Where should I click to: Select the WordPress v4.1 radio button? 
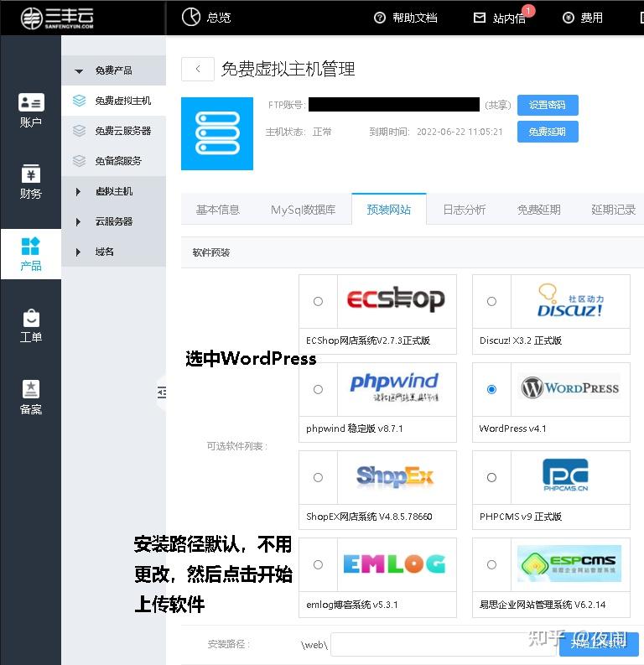[491, 389]
